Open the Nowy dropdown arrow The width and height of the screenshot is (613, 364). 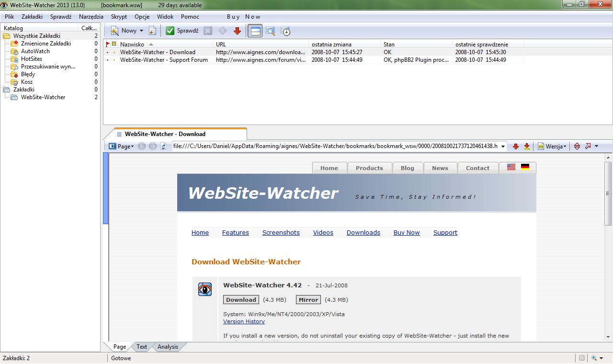[141, 31]
